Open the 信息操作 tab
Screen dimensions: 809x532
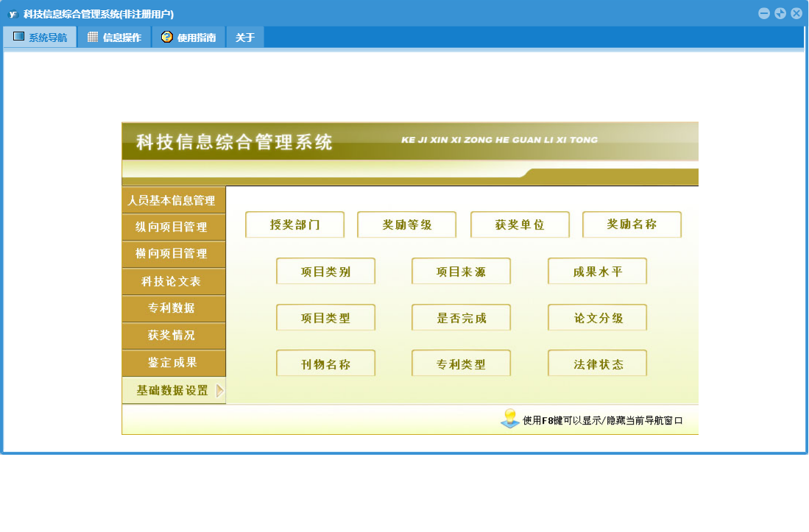point(114,38)
